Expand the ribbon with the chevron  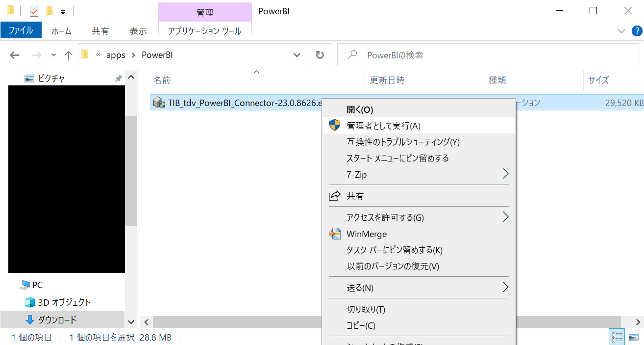[621, 31]
